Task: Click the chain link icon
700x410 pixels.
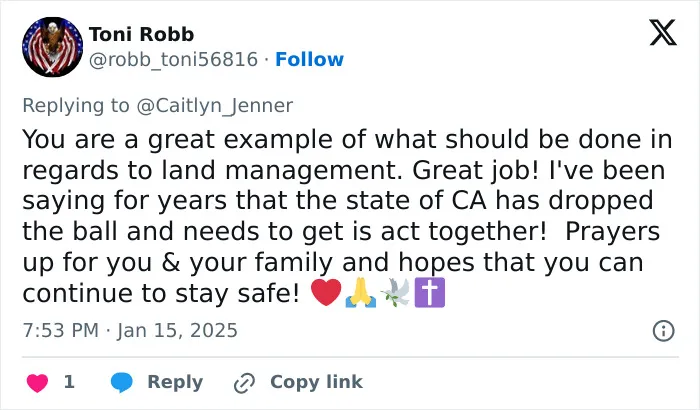Action: pos(245,383)
